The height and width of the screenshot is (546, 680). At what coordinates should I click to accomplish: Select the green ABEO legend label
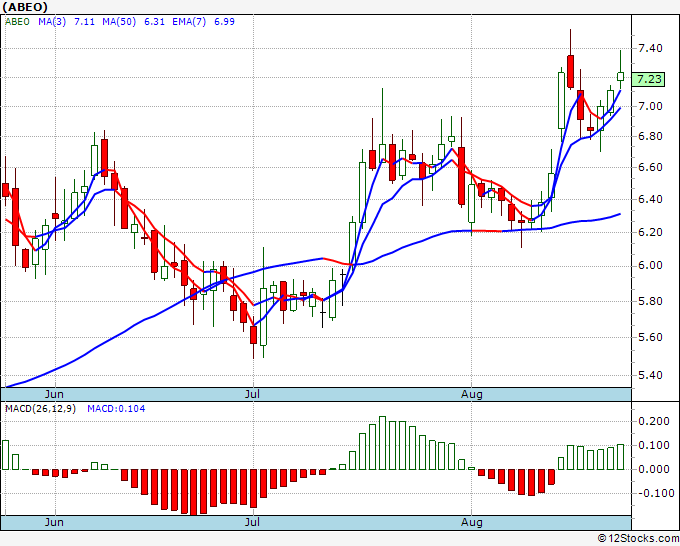pos(17,22)
